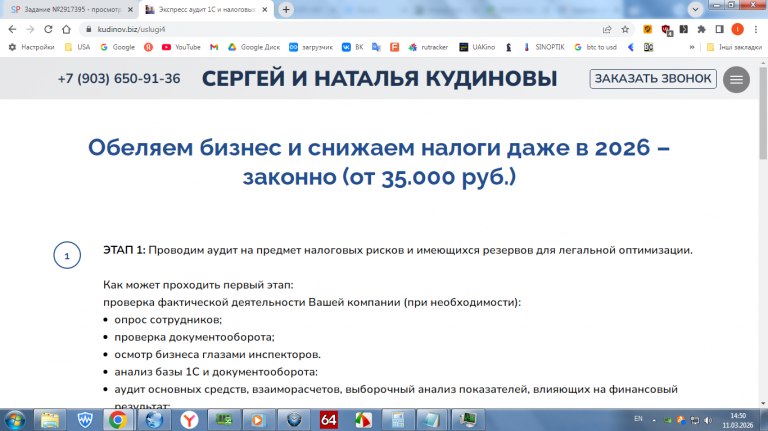Click phone number +7 (903) 650-91-36

pos(119,78)
